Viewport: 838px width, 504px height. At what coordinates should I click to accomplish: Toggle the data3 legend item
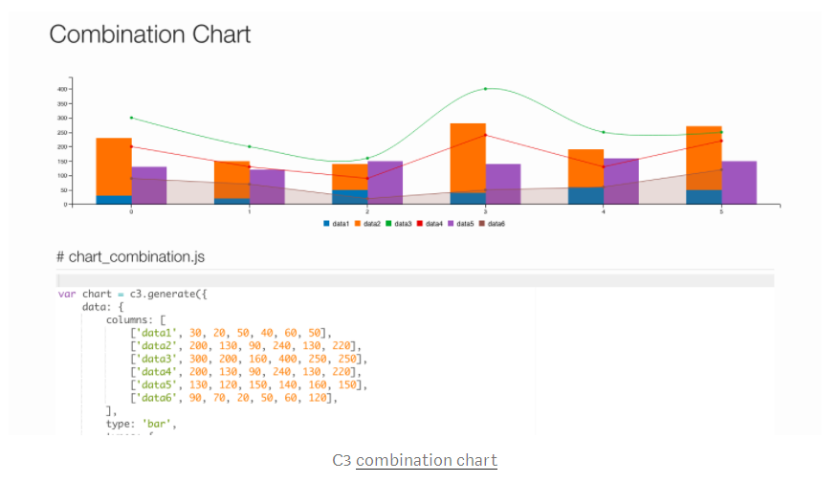(x=403, y=223)
